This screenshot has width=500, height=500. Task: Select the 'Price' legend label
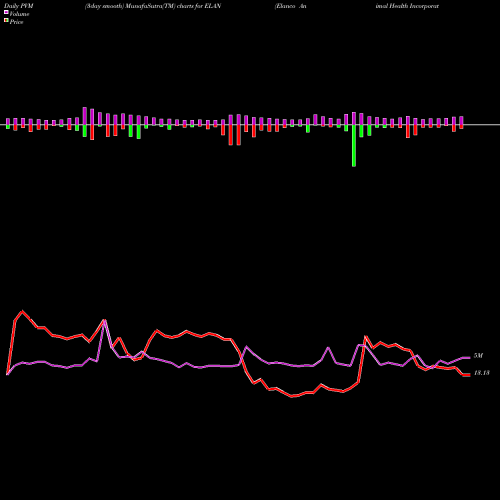[x=16, y=22]
